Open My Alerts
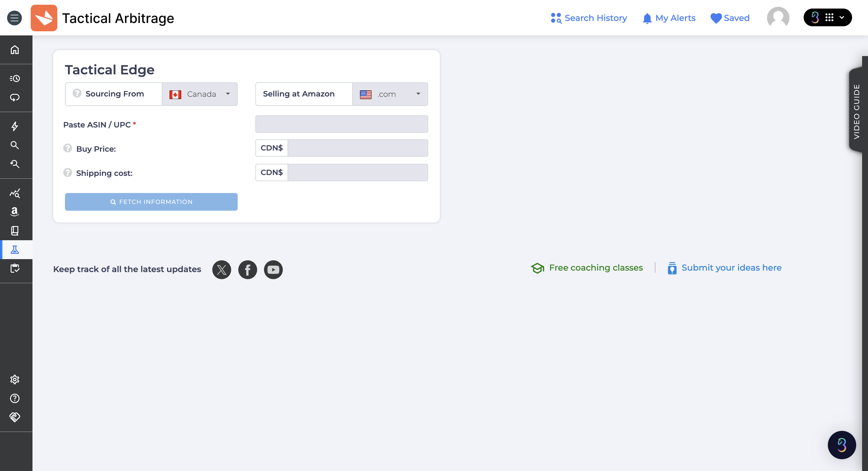 coord(669,18)
